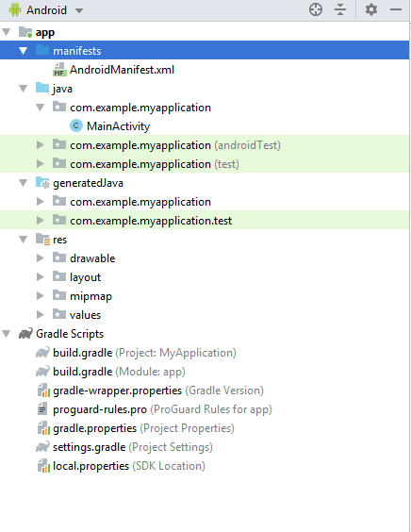Click the gradle-wrapper.properties file icon
The height and width of the screenshot is (532, 411).
(x=43, y=391)
